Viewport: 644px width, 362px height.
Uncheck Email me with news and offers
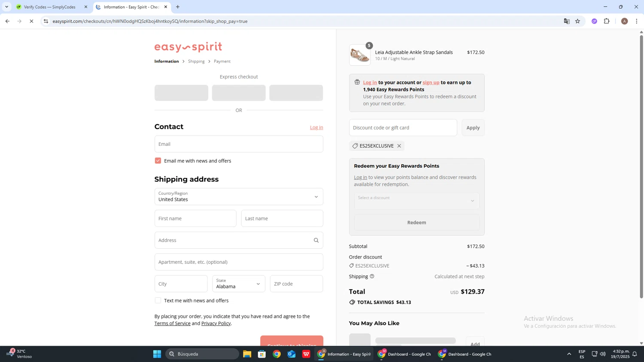(x=158, y=160)
